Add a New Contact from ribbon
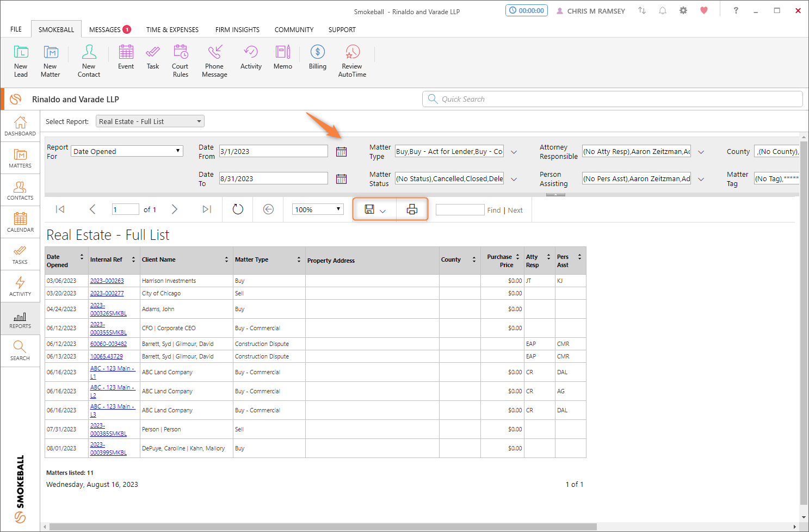This screenshot has height=532, width=809. pos(89,61)
